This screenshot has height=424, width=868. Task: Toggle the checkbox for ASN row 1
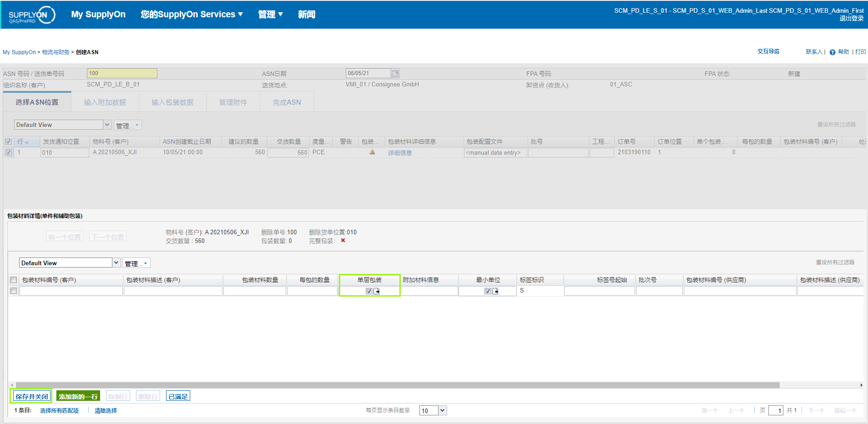coord(8,152)
